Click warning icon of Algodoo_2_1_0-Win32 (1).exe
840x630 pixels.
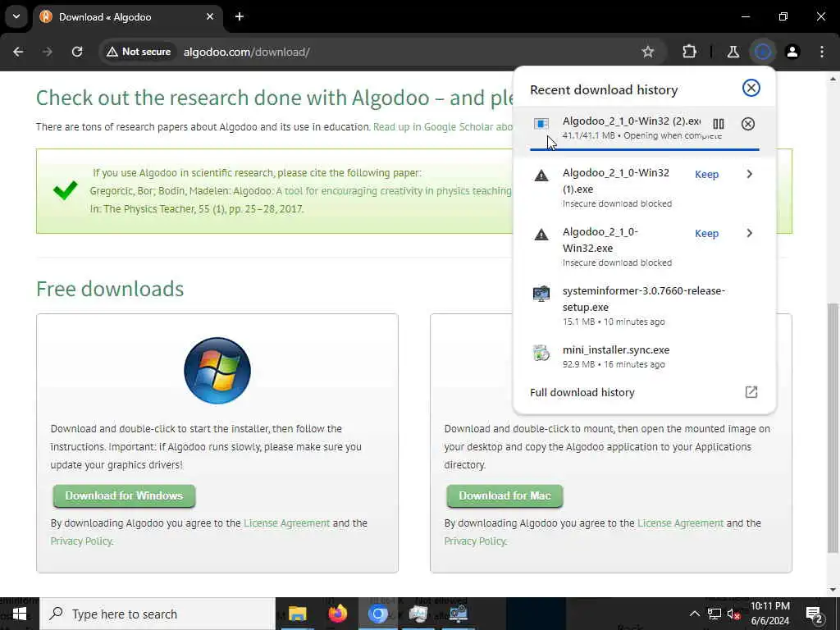(x=541, y=176)
